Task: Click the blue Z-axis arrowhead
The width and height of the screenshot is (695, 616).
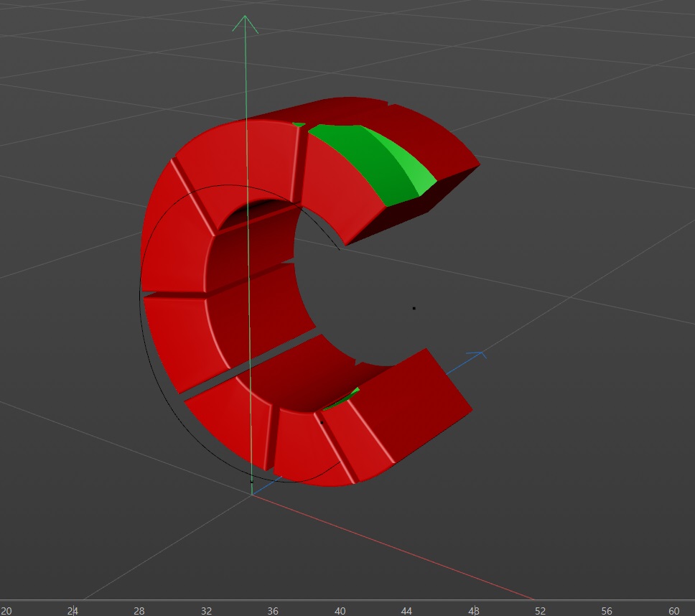Action: (477, 354)
